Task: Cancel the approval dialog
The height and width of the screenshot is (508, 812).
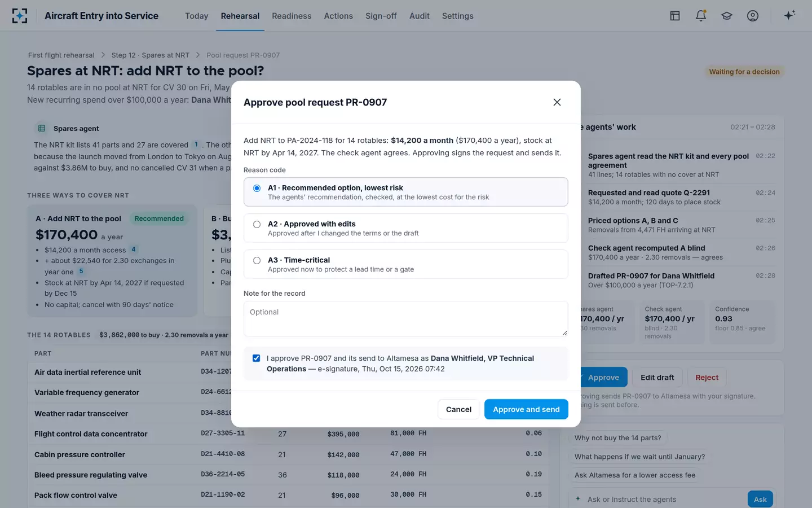Action: click(x=458, y=409)
